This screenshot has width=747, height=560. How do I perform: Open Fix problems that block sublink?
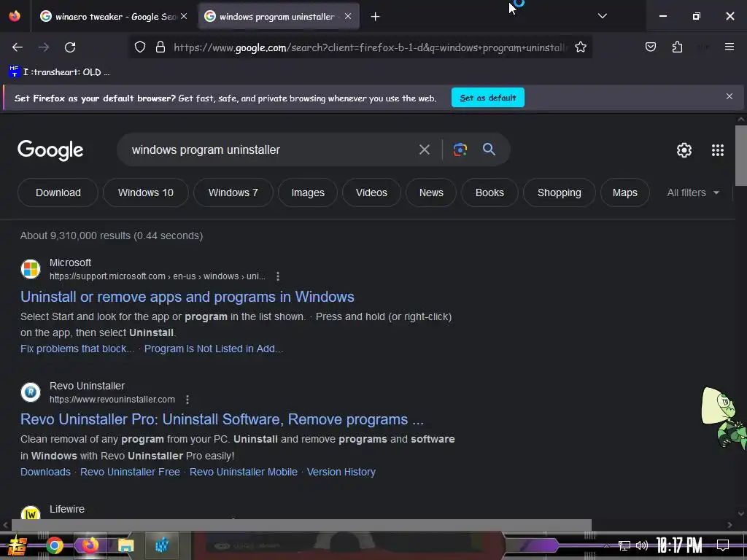point(77,349)
